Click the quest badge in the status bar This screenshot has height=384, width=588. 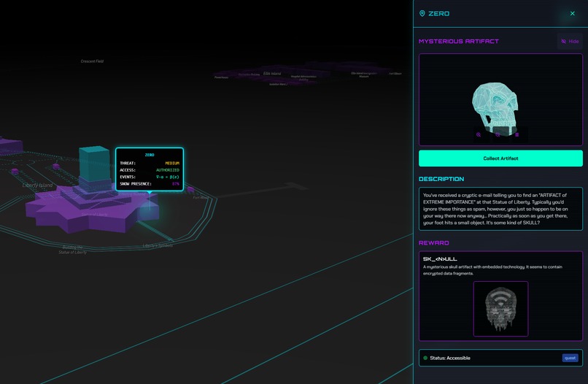pos(570,358)
